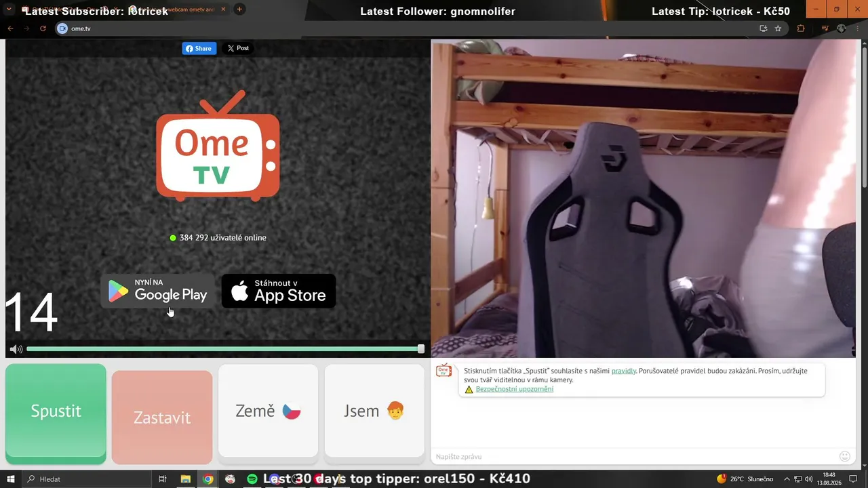Image resolution: width=868 pixels, height=488 pixels.
Task: Mute the volume speaker icon
Action: coord(16,349)
